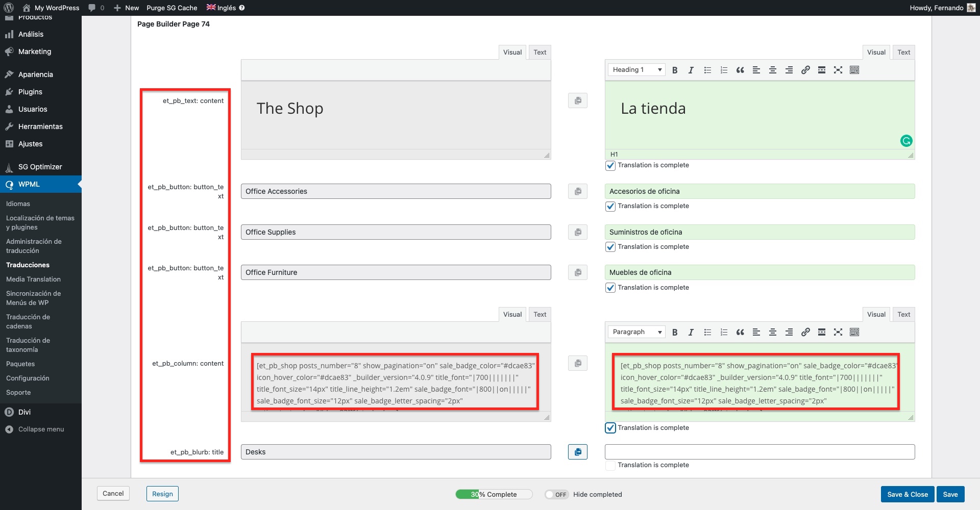Viewport: 980px width, 510px height.
Task: Click blockquote icon in Paragraph editor toolbar
Action: 740,333
